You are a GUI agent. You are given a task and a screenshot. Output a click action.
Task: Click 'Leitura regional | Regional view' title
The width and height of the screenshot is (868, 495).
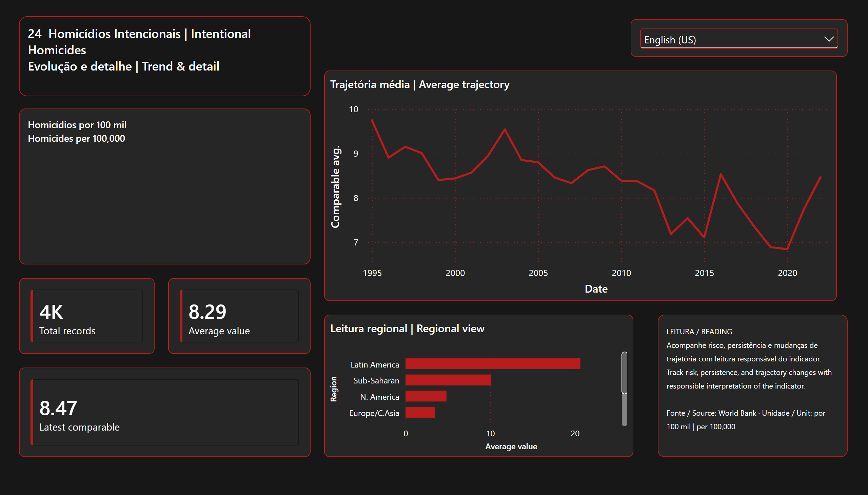click(x=407, y=329)
